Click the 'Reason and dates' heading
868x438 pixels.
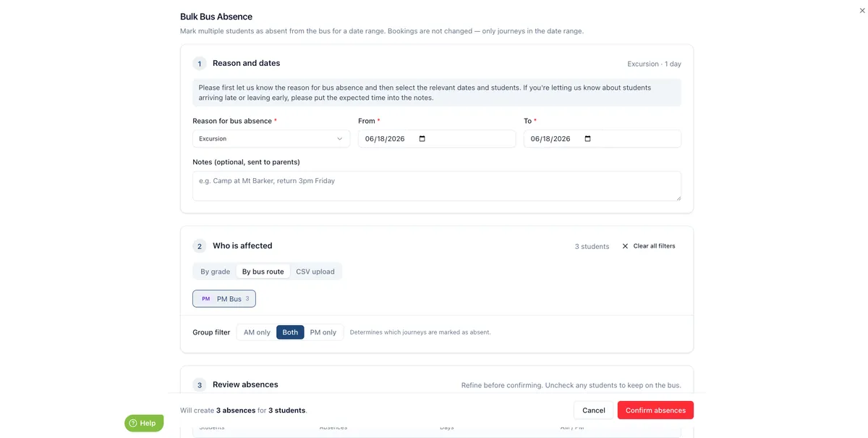point(247,63)
